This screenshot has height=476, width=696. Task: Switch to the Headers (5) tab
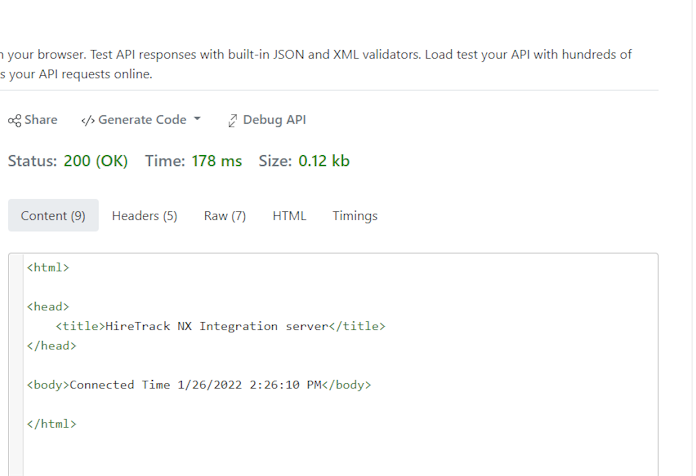point(145,215)
